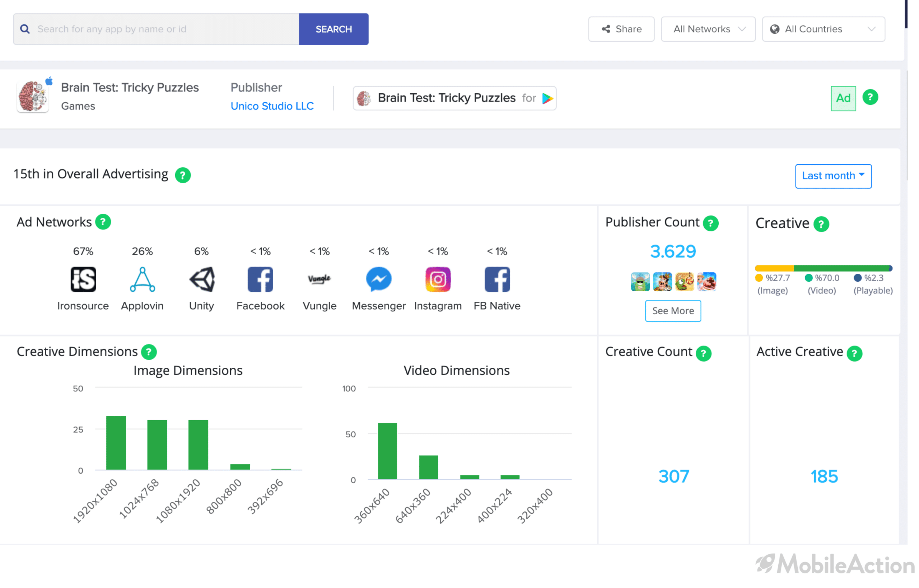Click the 67% Ironsource share value

pyautogui.click(x=83, y=251)
